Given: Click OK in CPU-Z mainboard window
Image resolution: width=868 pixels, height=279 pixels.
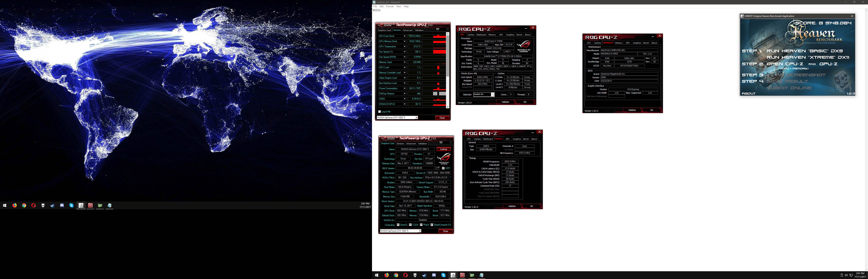Looking at the screenshot, I should tap(651, 110).
